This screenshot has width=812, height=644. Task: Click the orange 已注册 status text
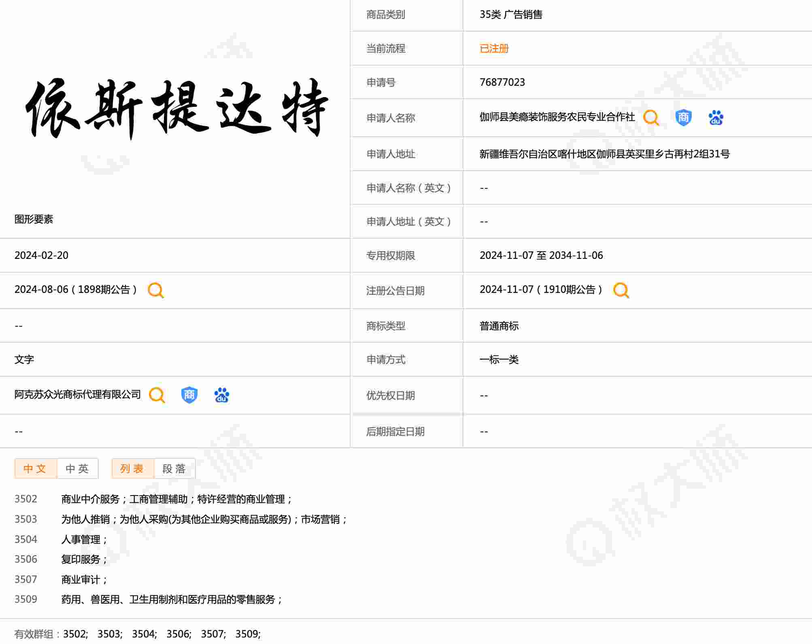point(494,49)
